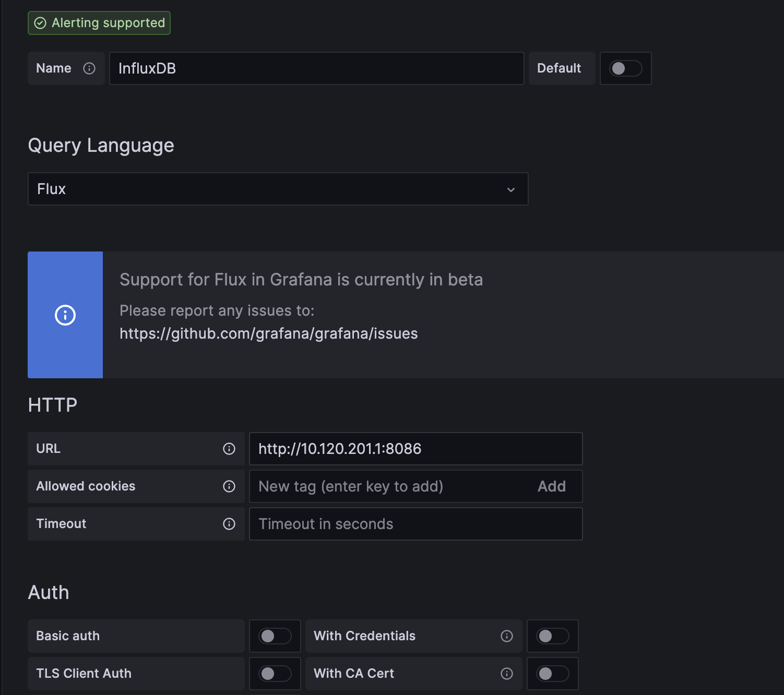Click the HTTP section heading
The height and width of the screenshot is (695, 784).
click(x=53, y=405)
